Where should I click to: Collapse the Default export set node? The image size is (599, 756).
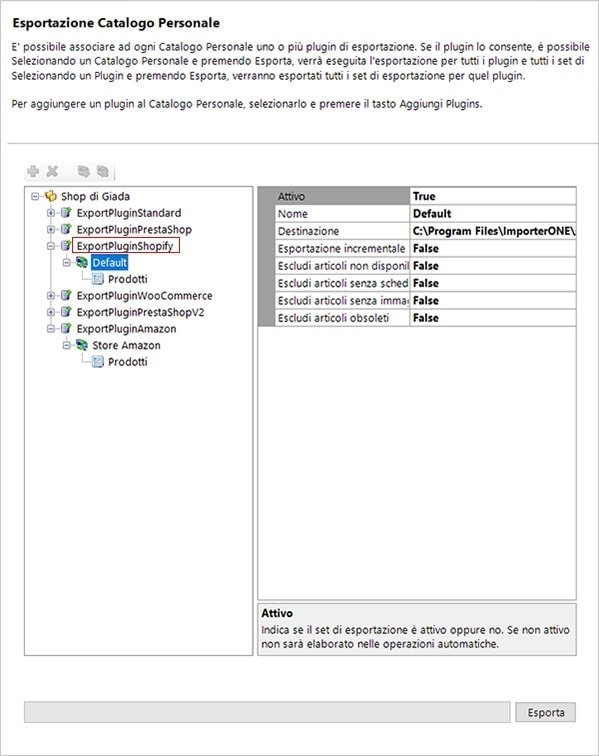(67, 262)
